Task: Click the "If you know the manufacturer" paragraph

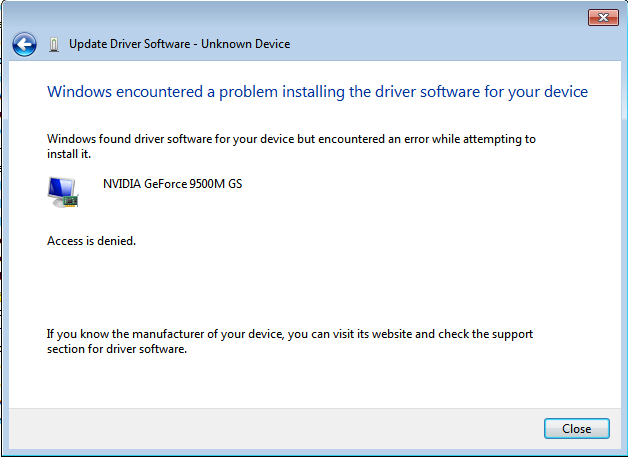Action: point(290,341)
